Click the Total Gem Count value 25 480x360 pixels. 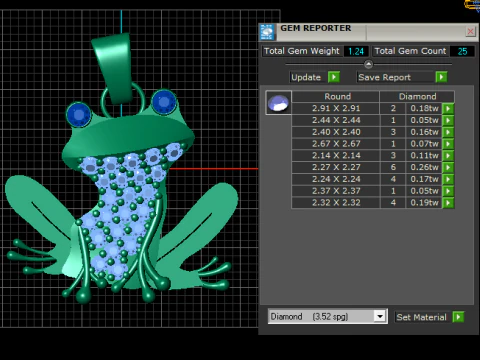[462, 51]
